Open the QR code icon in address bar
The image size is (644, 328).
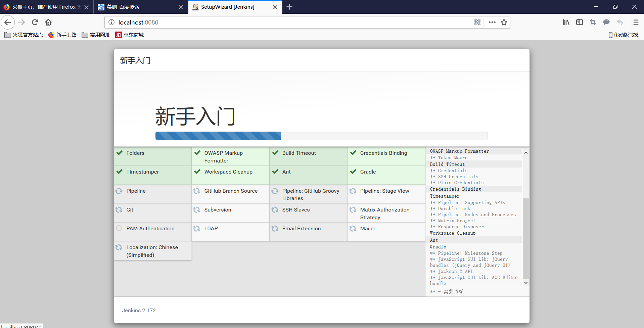pos(477,22)
